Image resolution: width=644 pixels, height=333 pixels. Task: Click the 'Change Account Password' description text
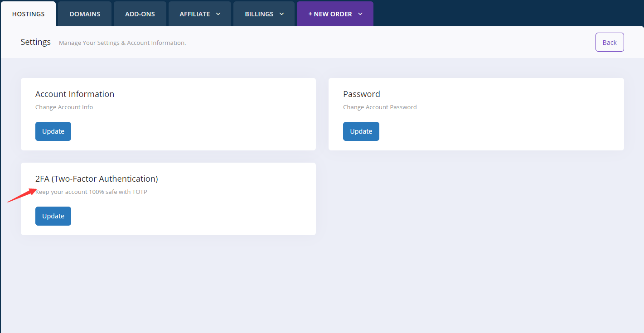click(380, 107)
